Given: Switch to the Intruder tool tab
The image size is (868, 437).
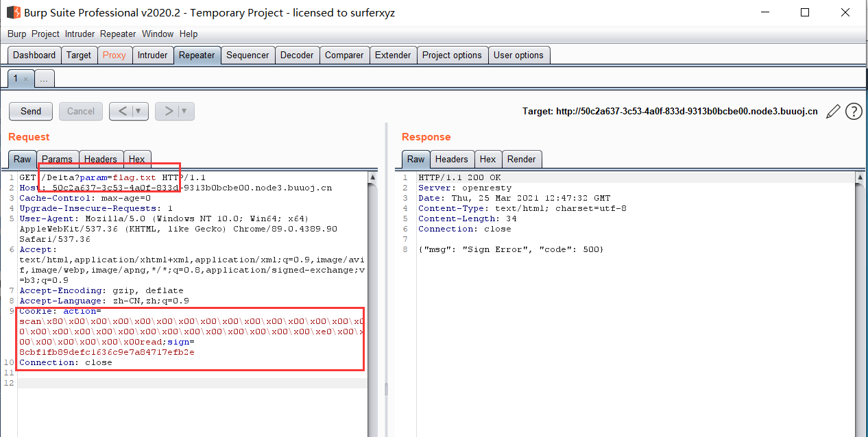Looking at the screenshot, I should 152,55.
